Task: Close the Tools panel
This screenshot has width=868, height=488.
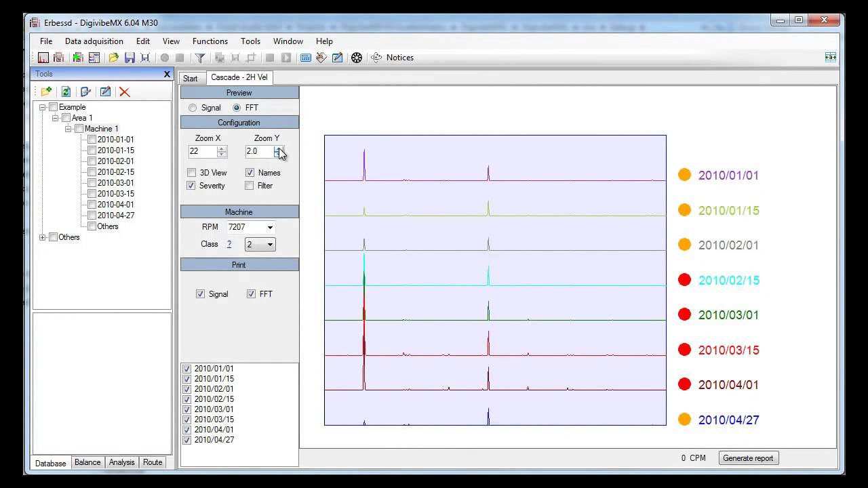Action: (x=167, y=75)
